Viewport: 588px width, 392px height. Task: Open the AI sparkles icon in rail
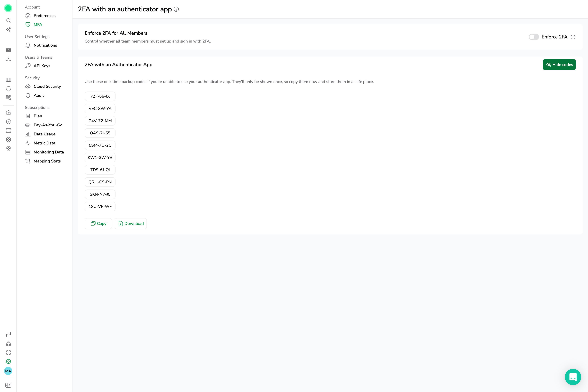point(9,29)
